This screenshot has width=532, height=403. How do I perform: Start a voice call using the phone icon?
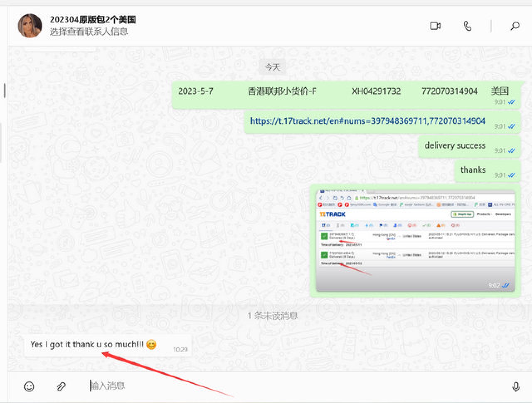pyautogui.click(x=468, y=26)
